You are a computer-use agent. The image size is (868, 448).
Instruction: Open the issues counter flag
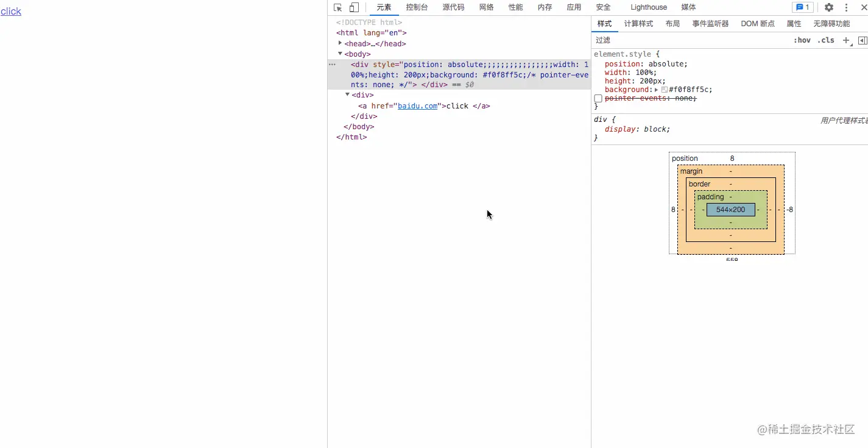[x=803, y=7]
